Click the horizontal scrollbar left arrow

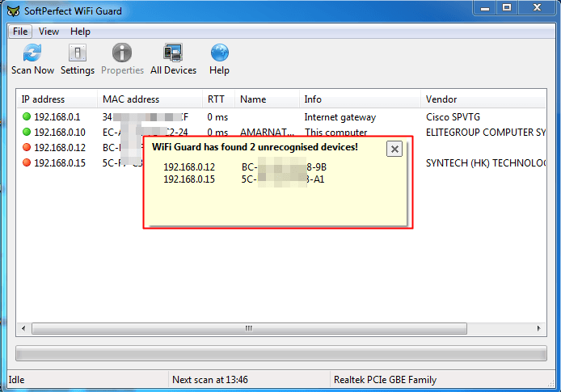click(24, 328)
